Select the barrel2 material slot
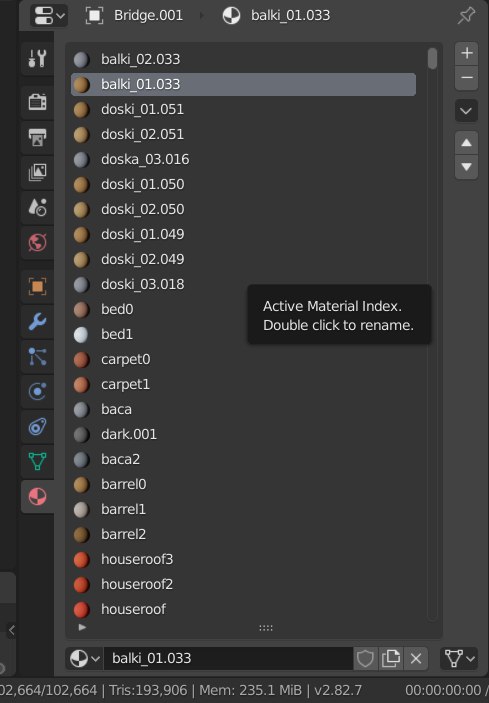The width and height of the screenshot is (489, 703). [243, 534]
